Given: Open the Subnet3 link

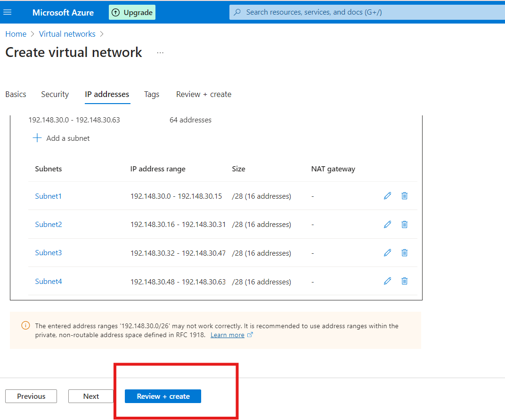Looking at the screenshot, I should click(49, 253).
